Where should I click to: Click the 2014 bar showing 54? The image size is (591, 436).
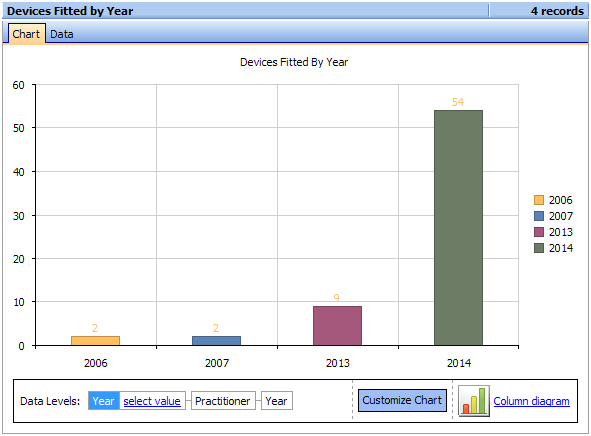(458, 228)
